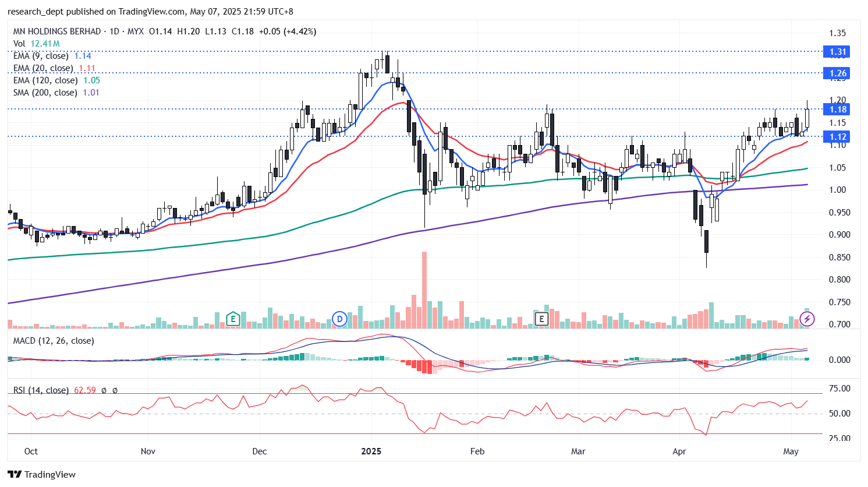Click the change value +0.05 (+4.42%)
The width and height of the screenshot is (868, 487).
pyautogui.click(x=288, y=31)
